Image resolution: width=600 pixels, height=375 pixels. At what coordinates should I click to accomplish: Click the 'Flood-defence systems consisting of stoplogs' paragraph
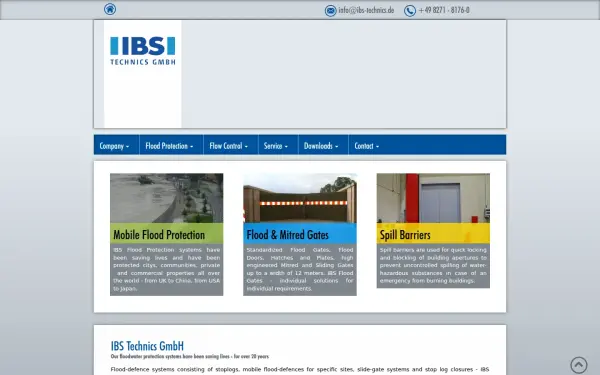300,370
